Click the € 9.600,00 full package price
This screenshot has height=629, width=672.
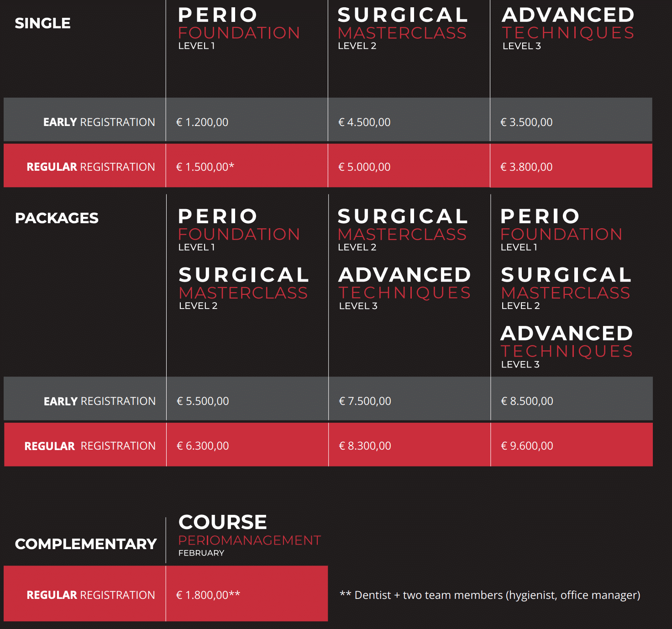point(527,446)
